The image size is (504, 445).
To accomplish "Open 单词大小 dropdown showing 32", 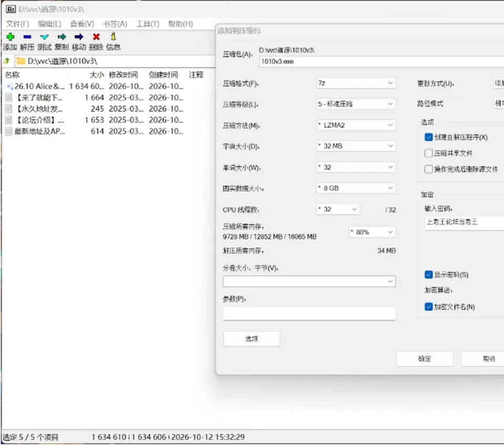I will click(x=356, y=167).
